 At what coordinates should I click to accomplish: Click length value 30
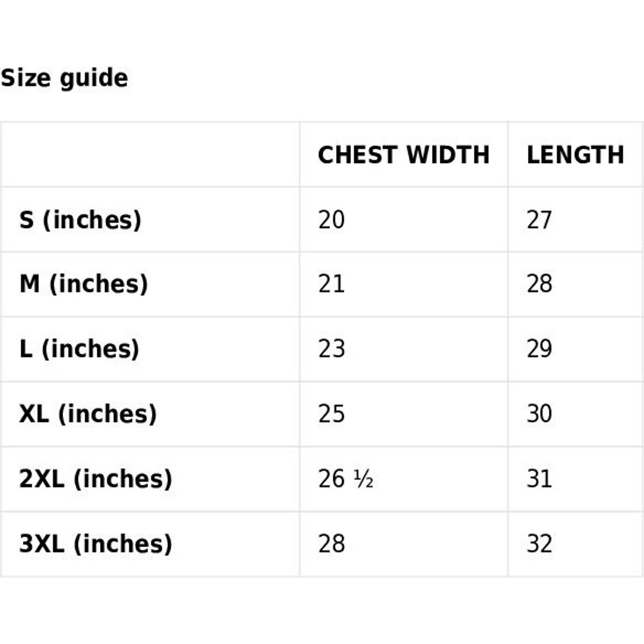(x=540, y=413)
